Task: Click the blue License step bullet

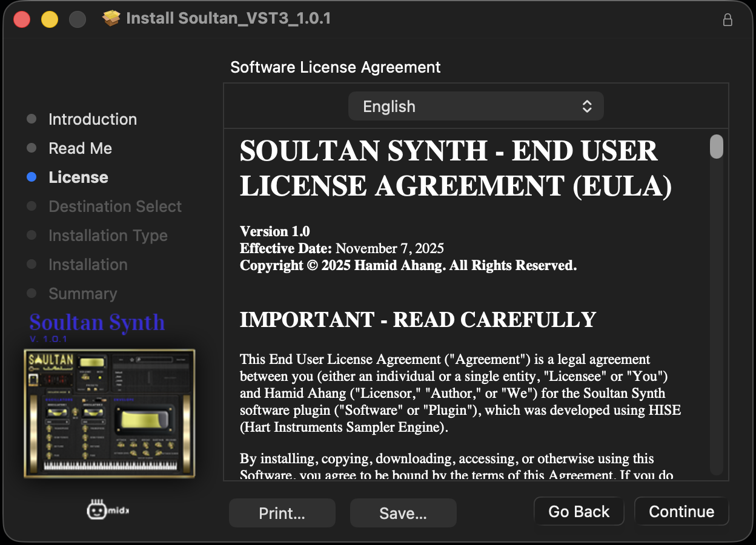Action: [x=31, y=177]
